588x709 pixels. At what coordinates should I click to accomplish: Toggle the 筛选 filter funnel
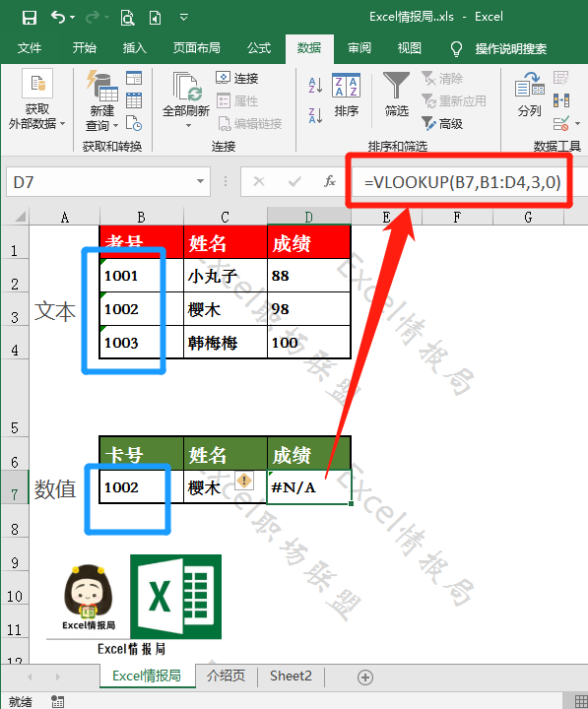(x=397, y=95)
